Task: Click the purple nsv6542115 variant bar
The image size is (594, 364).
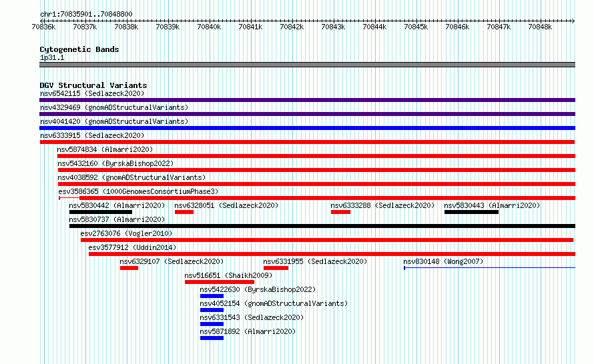Action: click(x=307, y=100)
